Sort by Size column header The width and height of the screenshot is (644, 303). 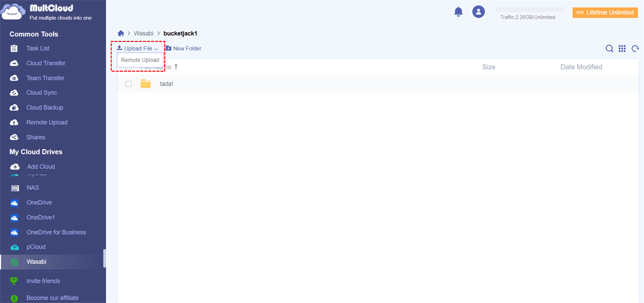coord(488,67)
